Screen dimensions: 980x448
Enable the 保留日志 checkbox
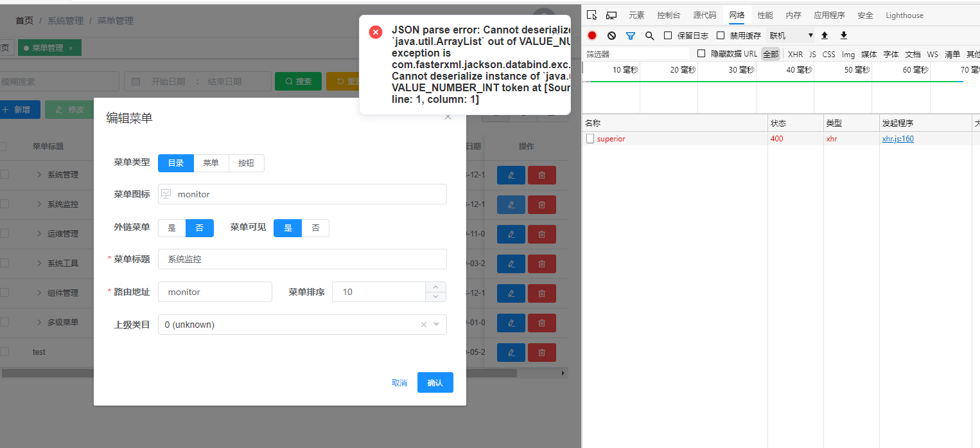(x=668, y=35)
